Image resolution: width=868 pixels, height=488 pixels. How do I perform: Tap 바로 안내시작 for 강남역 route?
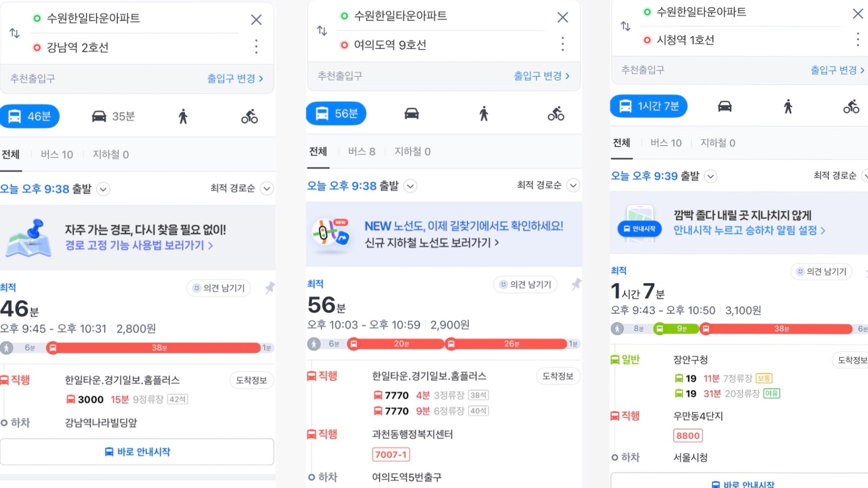coord(137,452)
